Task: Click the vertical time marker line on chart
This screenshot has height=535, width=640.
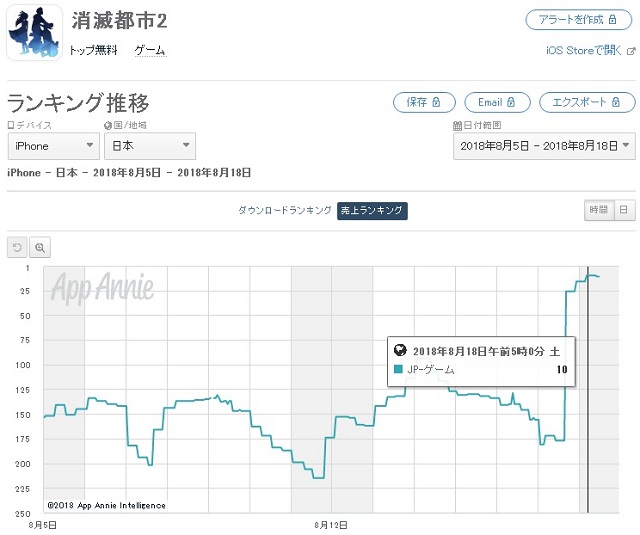Action: [588, 390]
